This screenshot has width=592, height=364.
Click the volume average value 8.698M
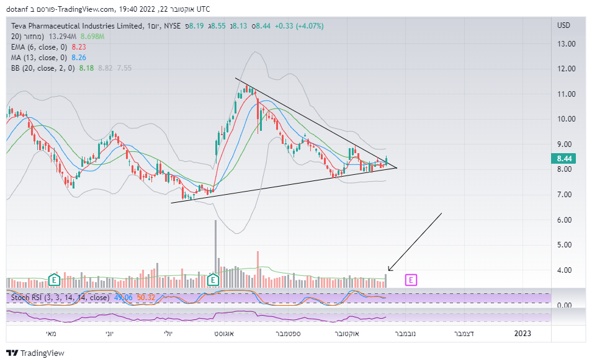pos(92,37)
